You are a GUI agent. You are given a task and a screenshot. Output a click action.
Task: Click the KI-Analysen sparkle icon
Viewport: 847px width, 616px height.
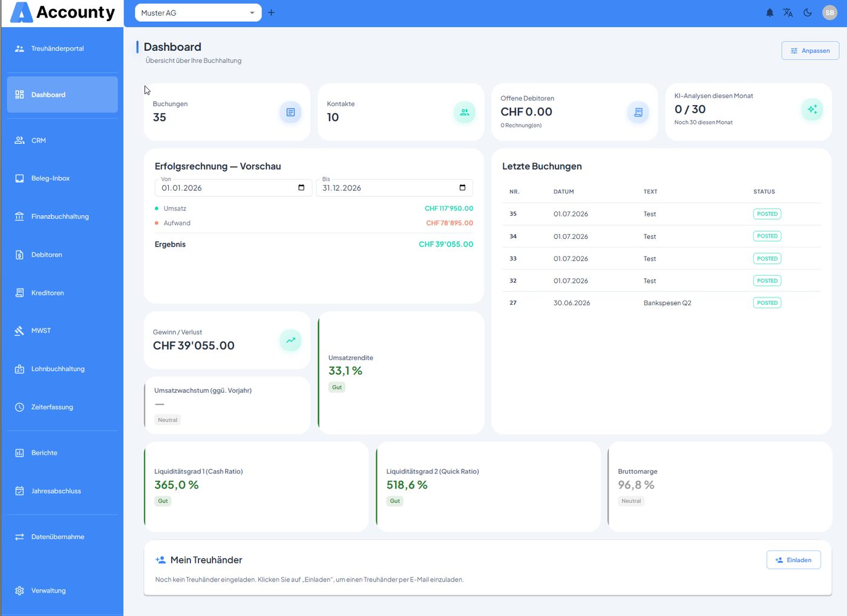coord(812,109)
